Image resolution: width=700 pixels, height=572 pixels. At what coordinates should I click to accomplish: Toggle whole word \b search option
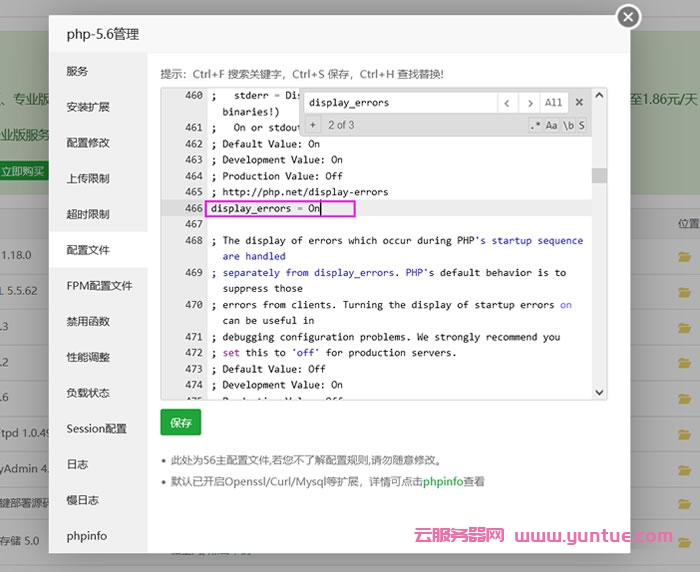(567, 125)
